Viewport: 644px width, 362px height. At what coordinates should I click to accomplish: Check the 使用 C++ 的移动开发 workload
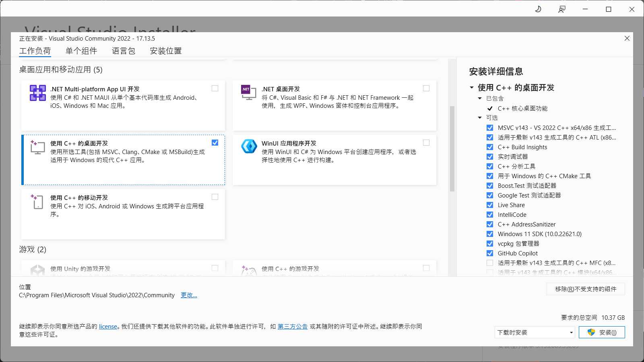click(215, 197)
